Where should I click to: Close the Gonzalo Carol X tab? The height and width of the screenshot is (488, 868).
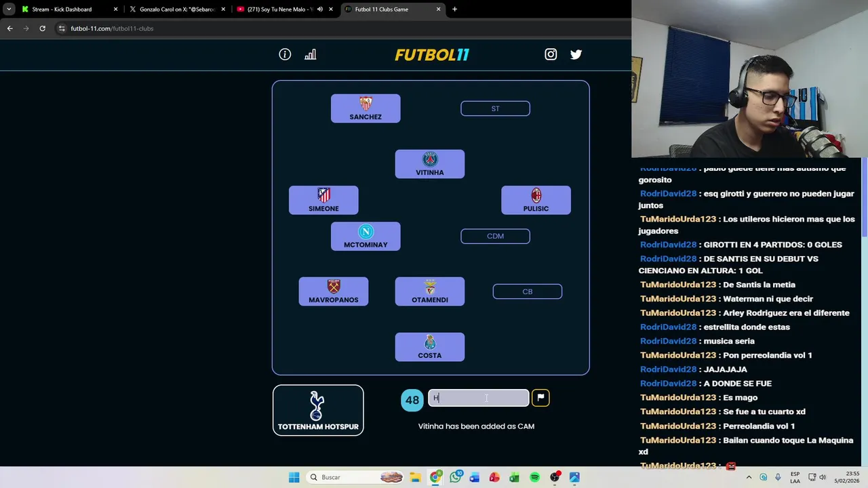click(x=223, y=9)
